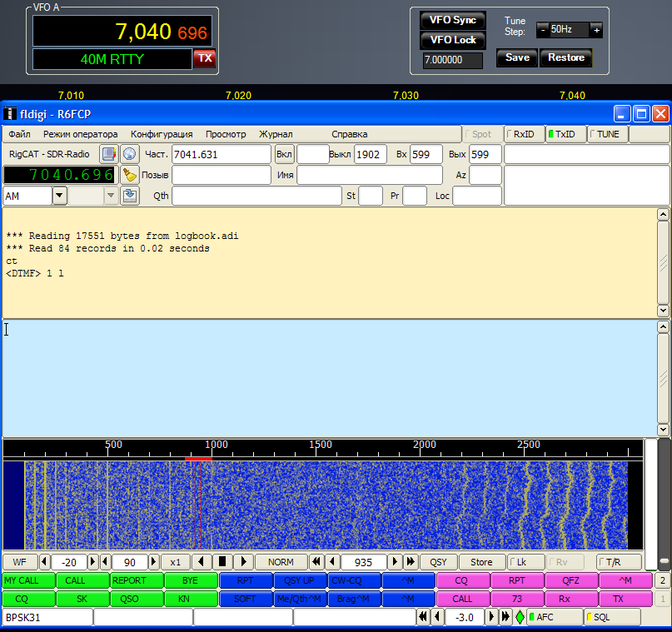Screen dimensions: 672x632
Task: Open the BPSK31 mode selector in status bar
Action: click(47, 617)
